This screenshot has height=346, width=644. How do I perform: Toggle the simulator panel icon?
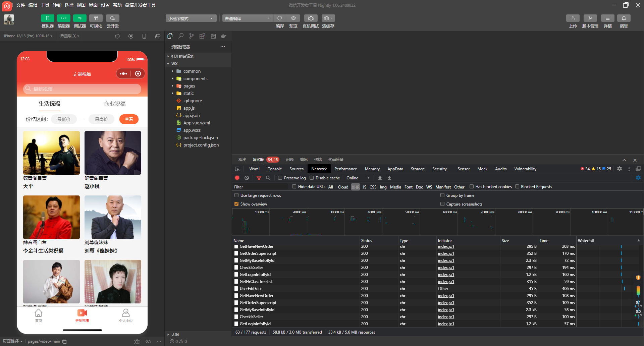click(47, 18)
